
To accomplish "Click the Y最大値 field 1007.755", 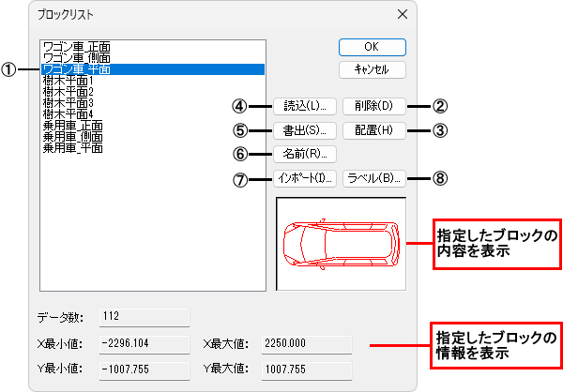I will pyautogui.click(x=307, y=370).
